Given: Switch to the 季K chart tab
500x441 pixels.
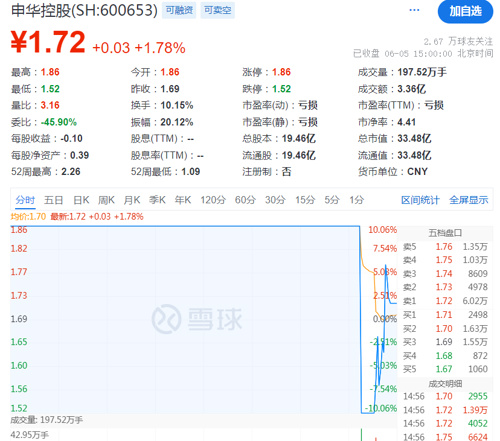Looking at the screenshot, I should tap(157, 200).
